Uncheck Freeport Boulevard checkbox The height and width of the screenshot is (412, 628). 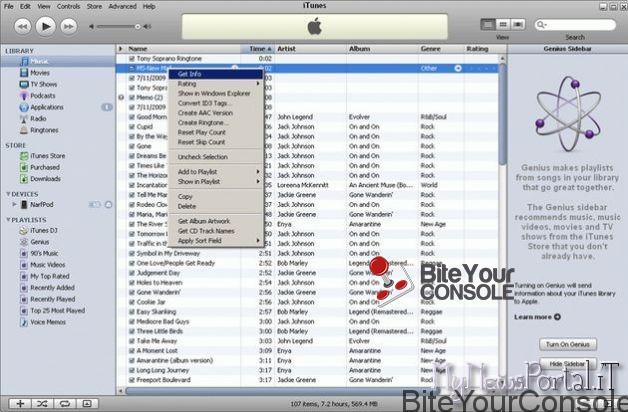[132, 380]
